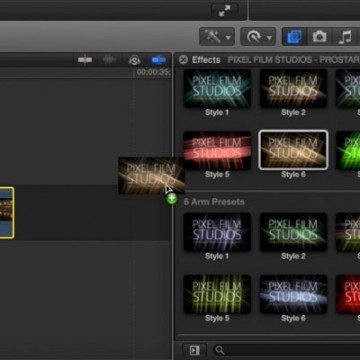Select the highlighted gold Style 6 effect

pyautogui.click(x=293, y=150)
